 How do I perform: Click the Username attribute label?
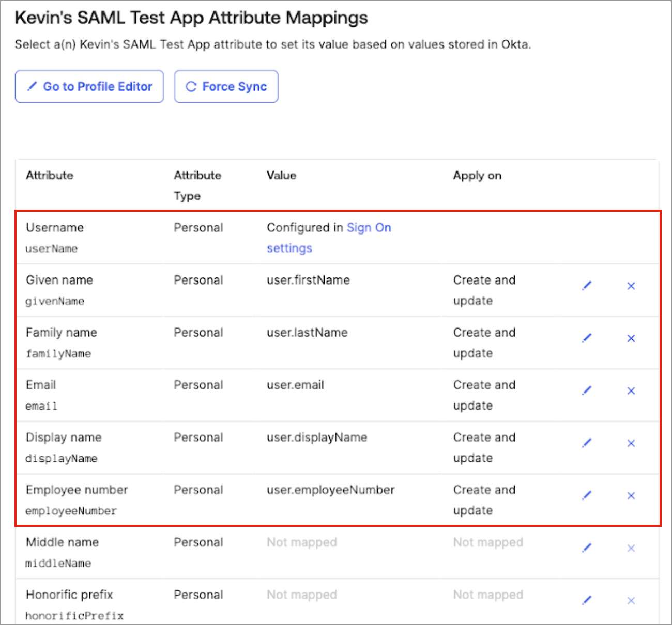coord(55,228)
